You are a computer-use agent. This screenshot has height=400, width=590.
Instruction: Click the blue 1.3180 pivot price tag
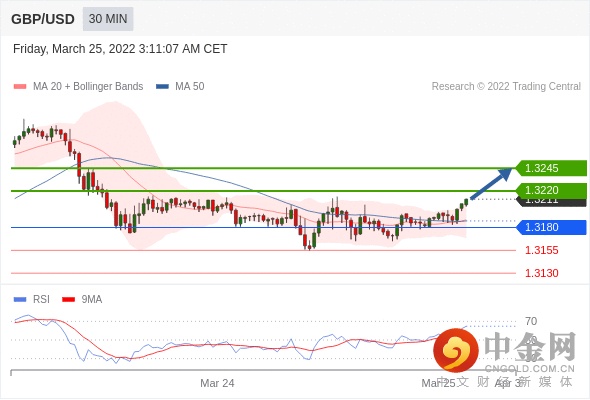click(x=551, y=227)
